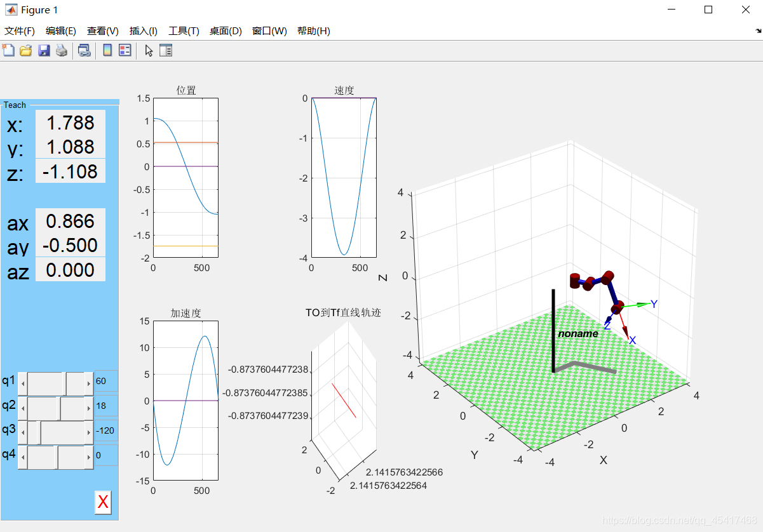Click the q3 slider left arrow

pos(23,432)
